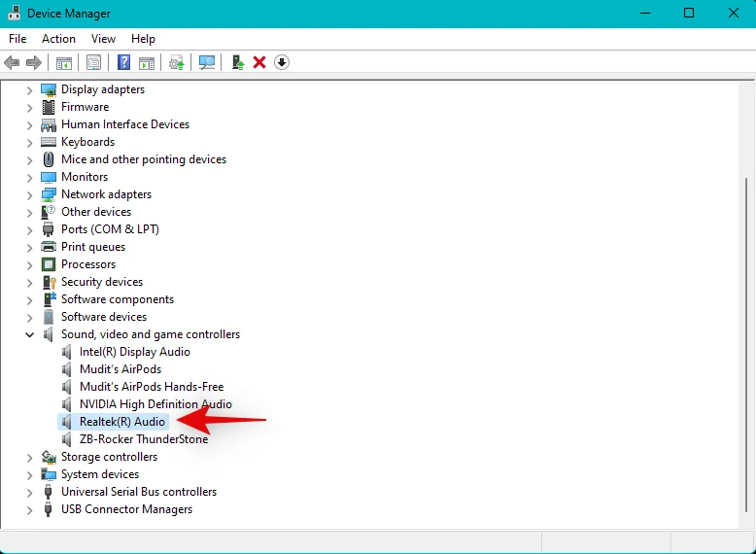Select Mudit's AirPods Hands-Free entry

152,387
